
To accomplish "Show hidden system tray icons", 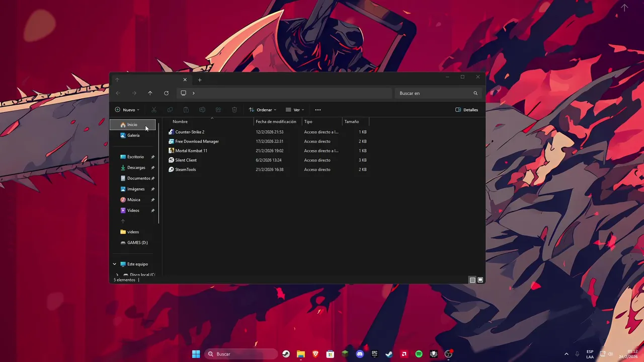I will tap(566, 354).
